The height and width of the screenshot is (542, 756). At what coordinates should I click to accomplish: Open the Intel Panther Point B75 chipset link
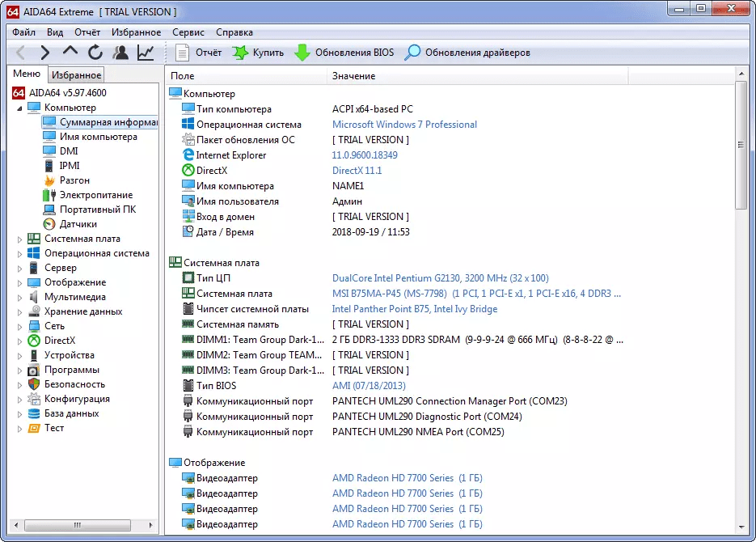click(x=415, y=308)
